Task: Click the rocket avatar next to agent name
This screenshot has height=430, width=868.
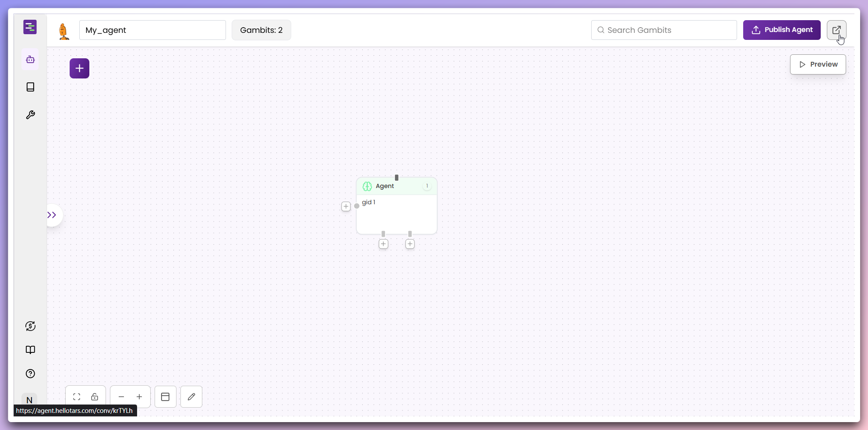Action: 64,30
